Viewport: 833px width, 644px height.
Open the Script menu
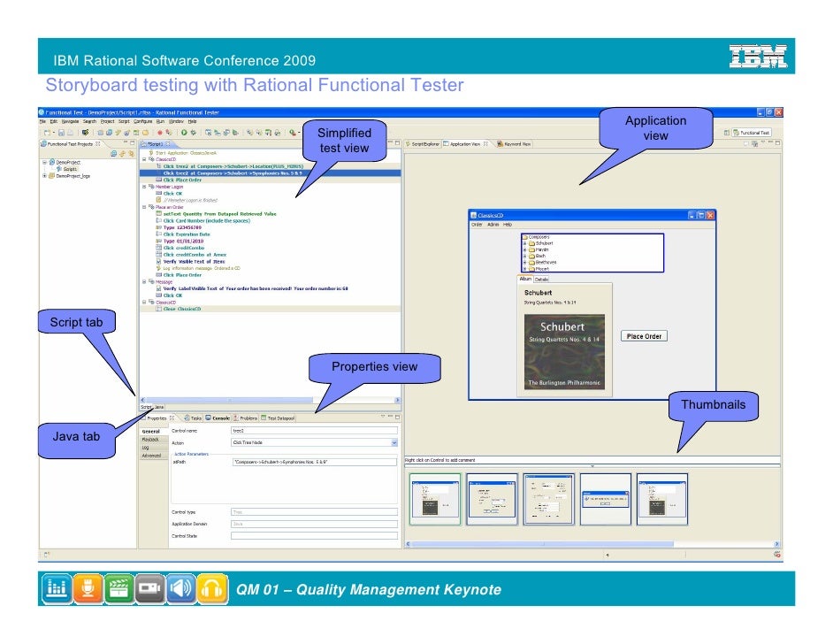click(124, 121)
